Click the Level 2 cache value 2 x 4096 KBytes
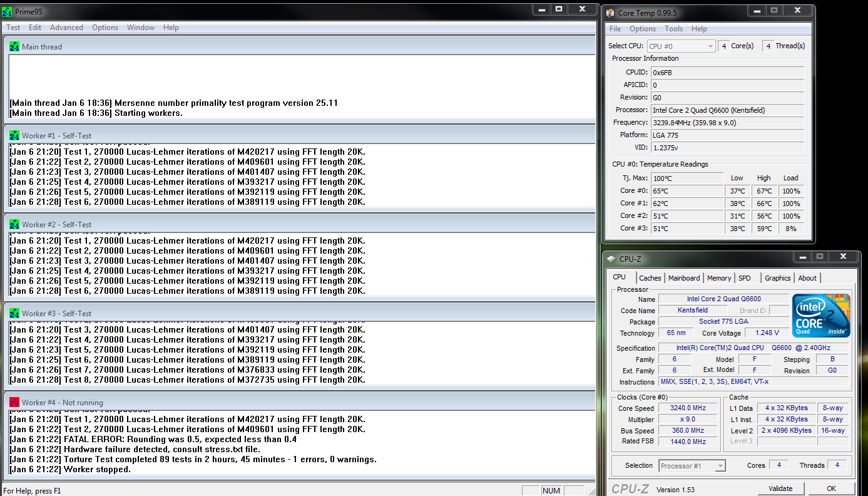 786,430
